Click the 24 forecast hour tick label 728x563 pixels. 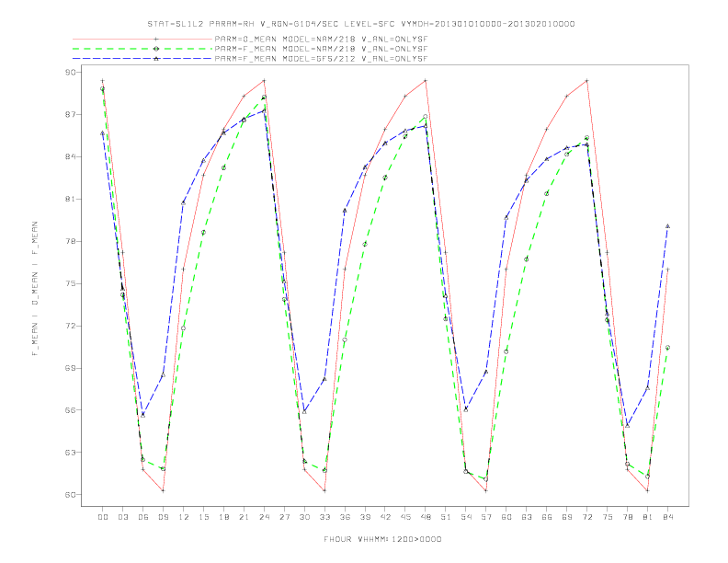[x=264, y=517]
